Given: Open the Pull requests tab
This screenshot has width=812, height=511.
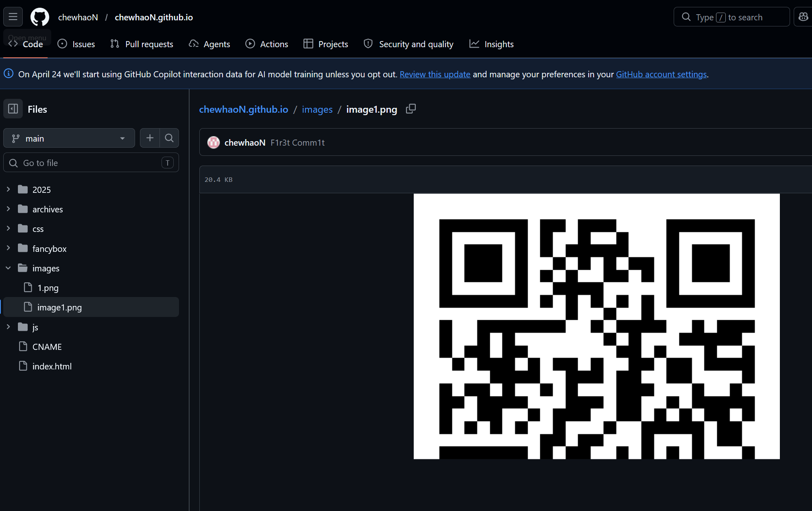Looking at the screenshot, I should click(142, 44).
